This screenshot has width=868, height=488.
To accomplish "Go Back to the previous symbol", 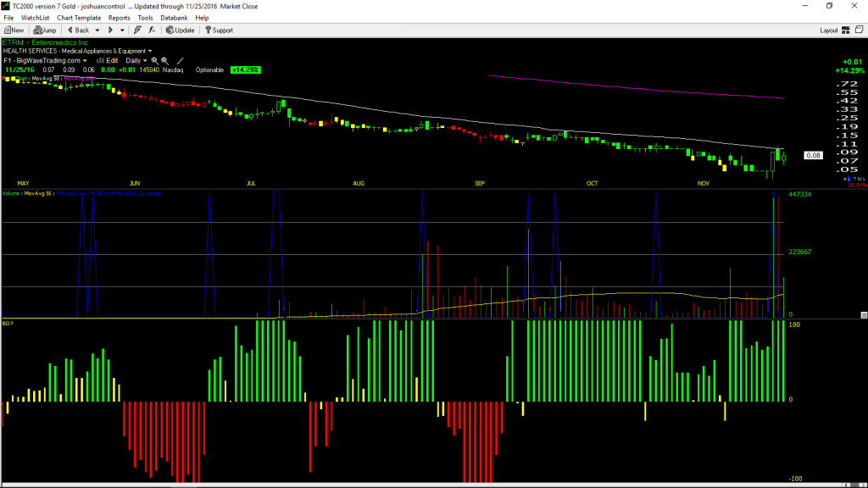I will click(x=78, y=30).
